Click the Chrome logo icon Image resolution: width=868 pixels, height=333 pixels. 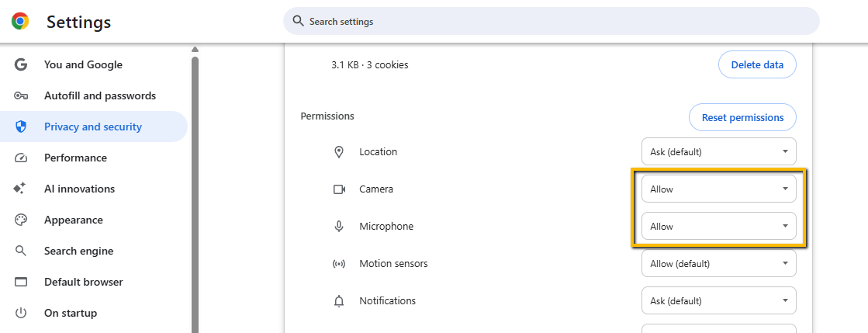[20, 22]
